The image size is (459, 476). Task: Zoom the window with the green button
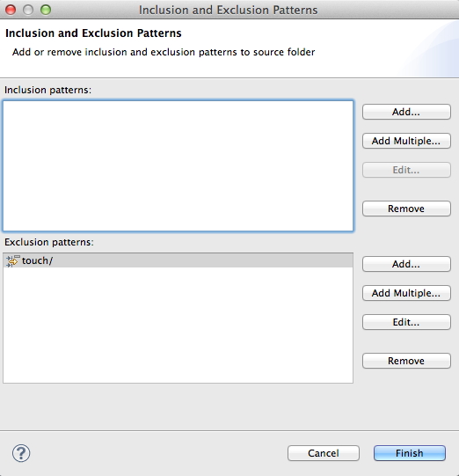click(46, 10)
